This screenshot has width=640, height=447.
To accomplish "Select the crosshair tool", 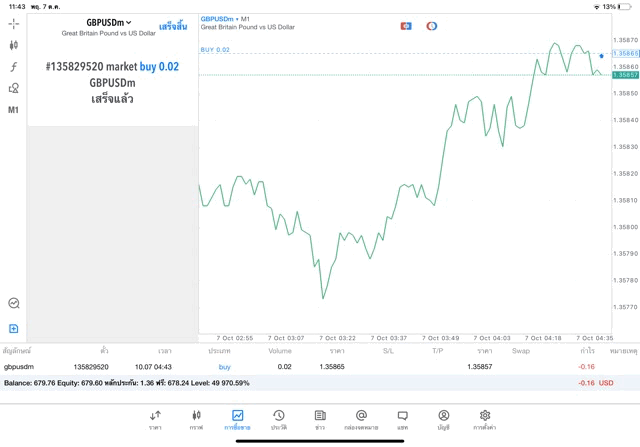I will [x=13, y=24].
